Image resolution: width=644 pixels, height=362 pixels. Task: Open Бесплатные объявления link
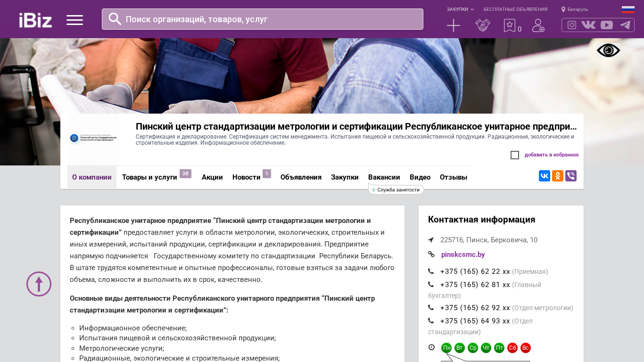[515, 9]
